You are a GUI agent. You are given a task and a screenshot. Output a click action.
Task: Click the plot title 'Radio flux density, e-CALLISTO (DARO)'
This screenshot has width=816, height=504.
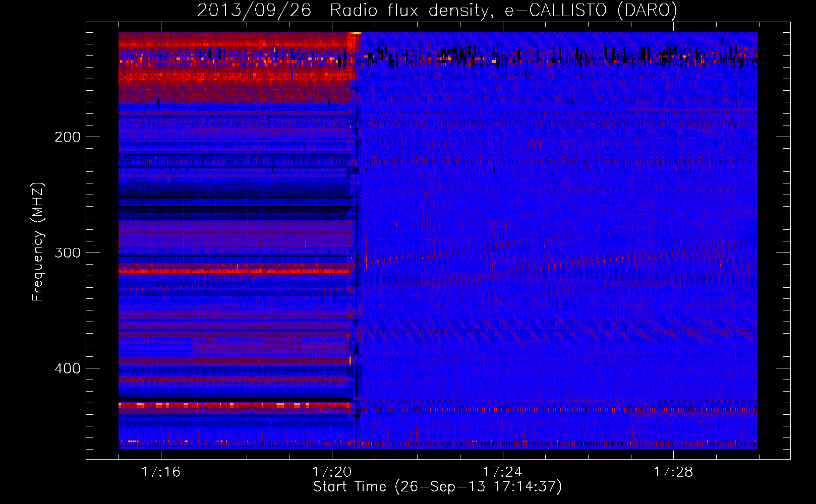(503, 11)
